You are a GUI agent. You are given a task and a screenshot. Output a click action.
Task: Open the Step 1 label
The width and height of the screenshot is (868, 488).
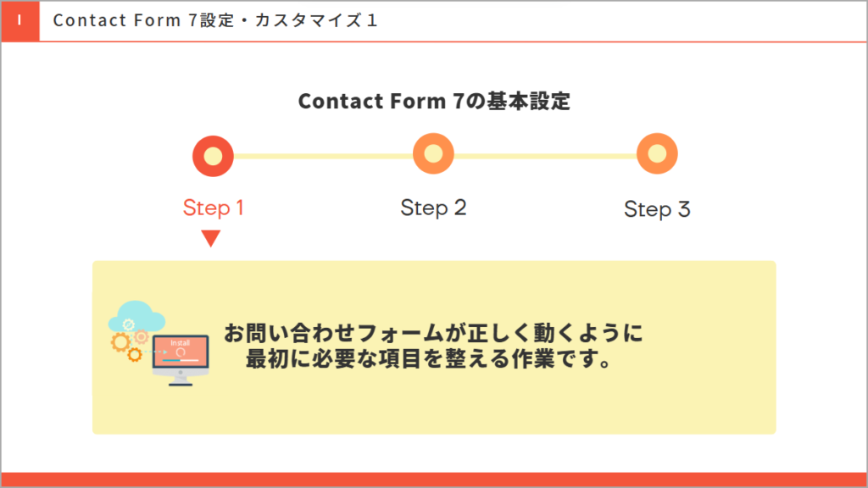coord(214,208)
